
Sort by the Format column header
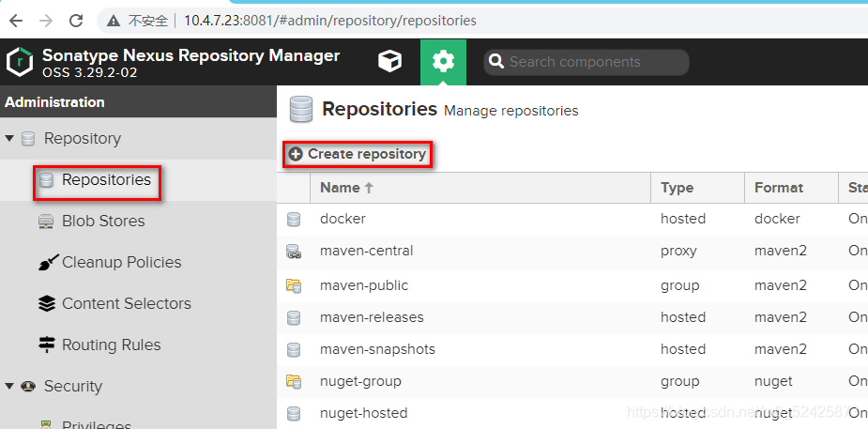[792, 188]
